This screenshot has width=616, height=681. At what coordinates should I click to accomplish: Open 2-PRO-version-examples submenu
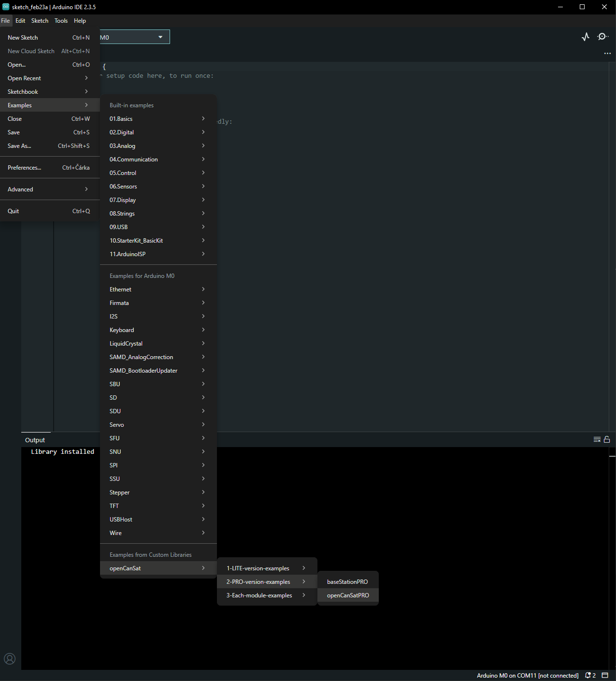(x=267, y=582)
